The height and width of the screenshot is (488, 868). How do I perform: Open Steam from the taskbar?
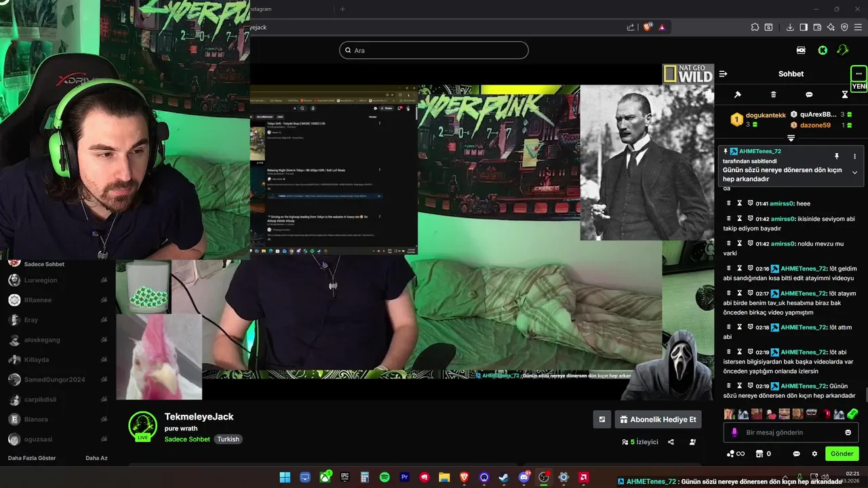[x=504, y=477]
